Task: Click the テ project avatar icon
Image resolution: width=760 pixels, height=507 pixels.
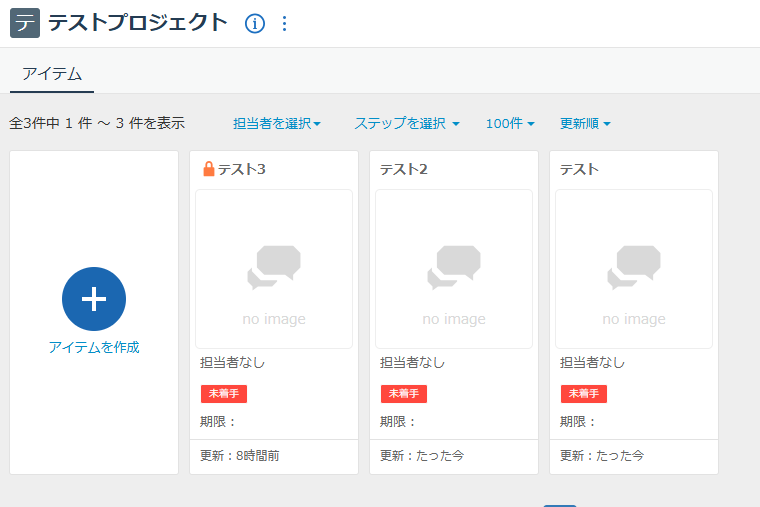Action: click(24, 23)
